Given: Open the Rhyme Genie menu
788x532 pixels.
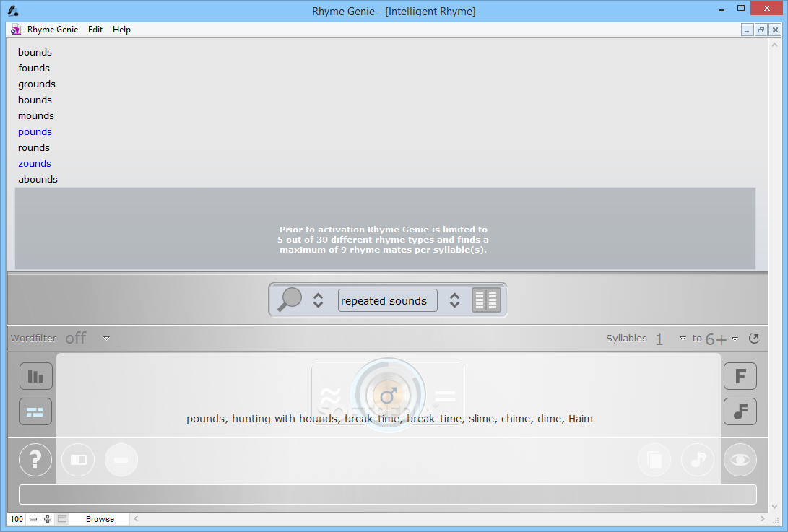Looking at the screenshot, I should [53, 30].
